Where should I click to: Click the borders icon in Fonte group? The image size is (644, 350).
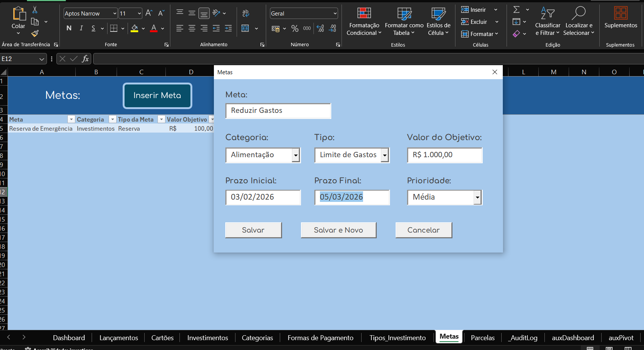click(114, 28)
